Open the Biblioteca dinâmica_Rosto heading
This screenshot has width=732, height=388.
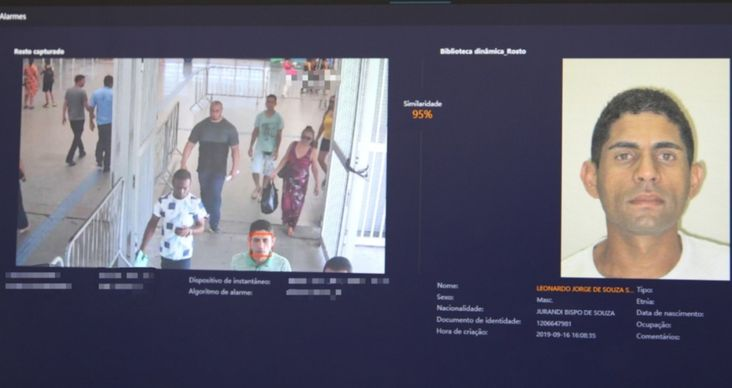coord(483,51)
